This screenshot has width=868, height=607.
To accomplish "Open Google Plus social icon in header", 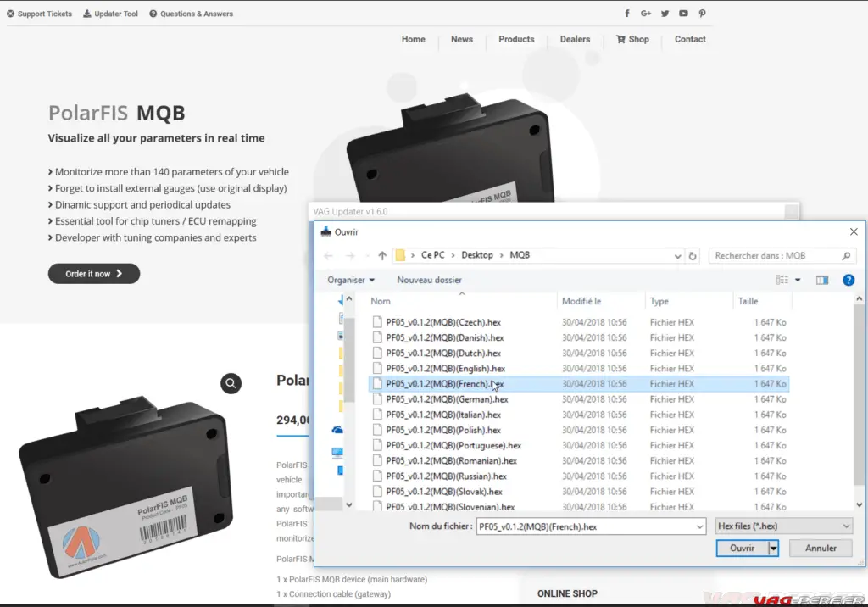I will [x=645, y=14].
